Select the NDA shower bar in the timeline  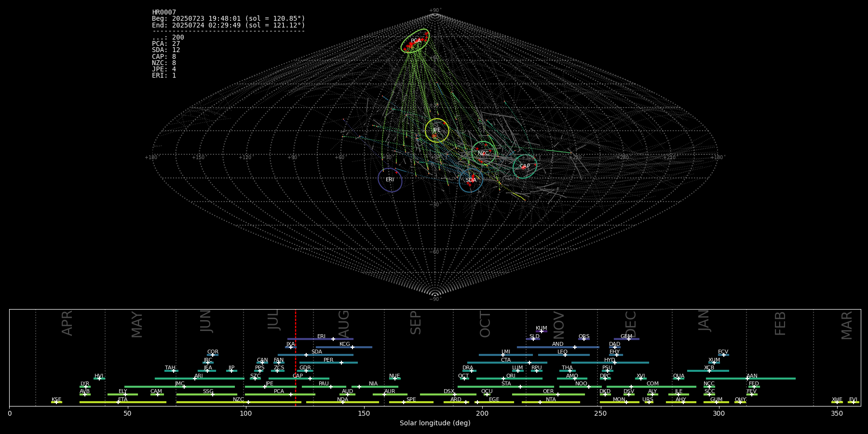tap(343, 402)
